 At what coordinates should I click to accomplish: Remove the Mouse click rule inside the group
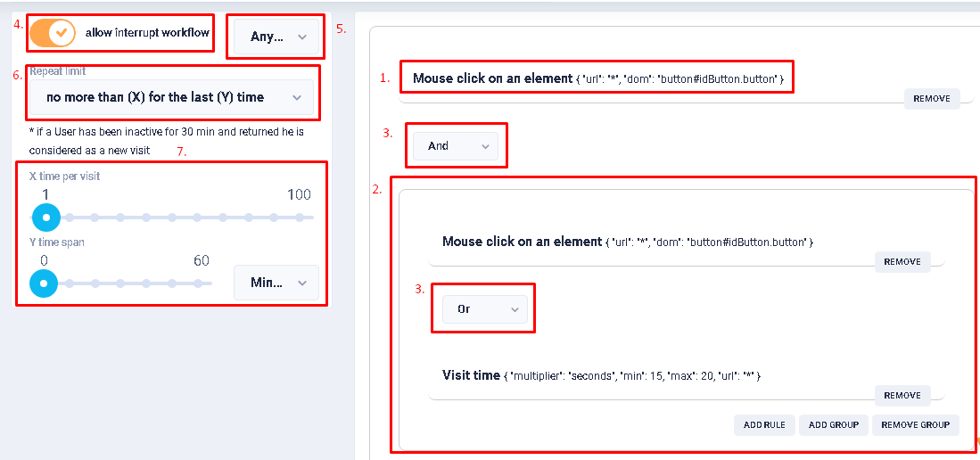pyautogui.click(x=902, y=261)
